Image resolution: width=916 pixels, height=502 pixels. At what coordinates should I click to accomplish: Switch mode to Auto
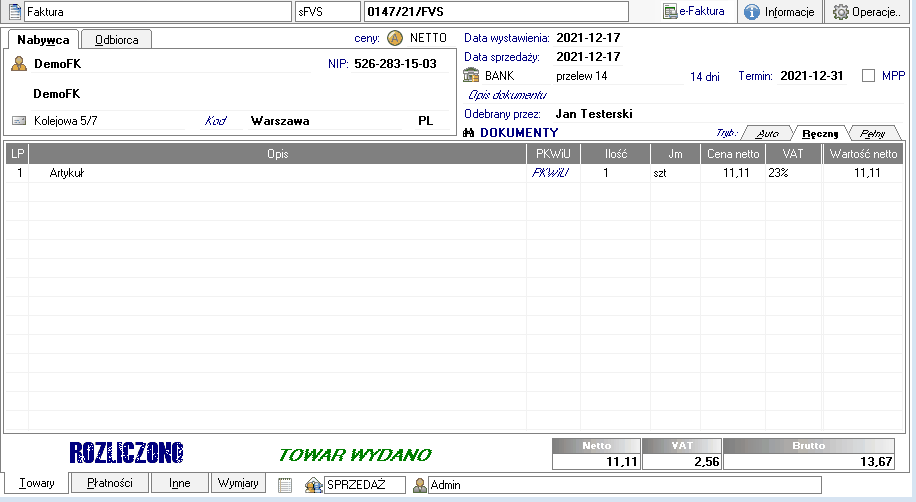tap(767, 133)
